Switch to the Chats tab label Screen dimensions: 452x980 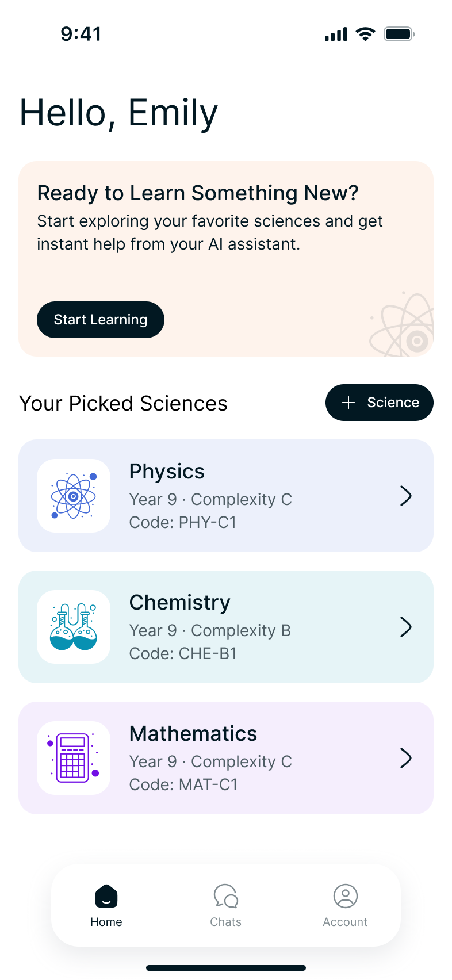226,922
